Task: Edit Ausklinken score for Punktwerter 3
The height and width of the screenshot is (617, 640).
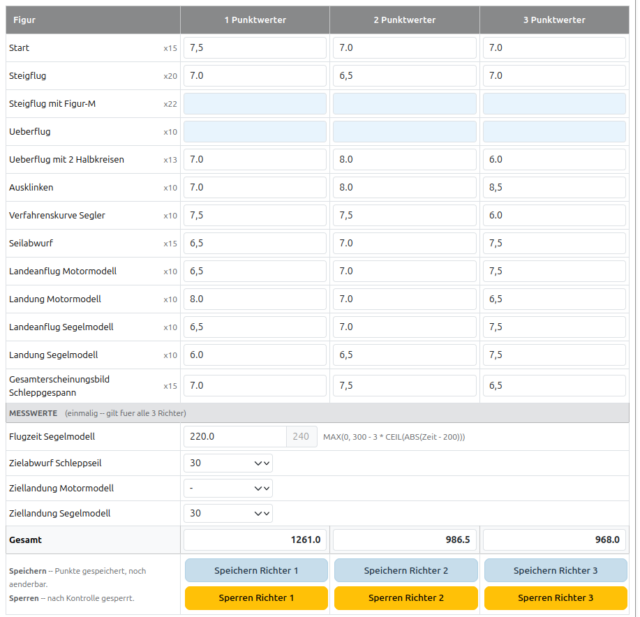Action: [555, 187]
